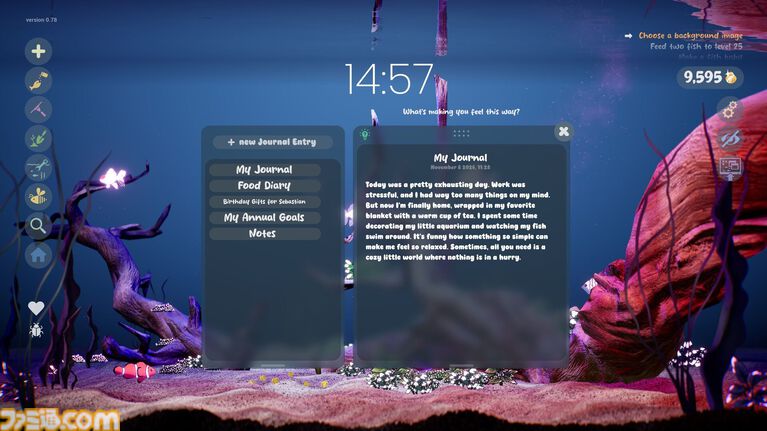Click the dotted drag handle on journal panel
767x431 pixels.
tap(461, 133)
